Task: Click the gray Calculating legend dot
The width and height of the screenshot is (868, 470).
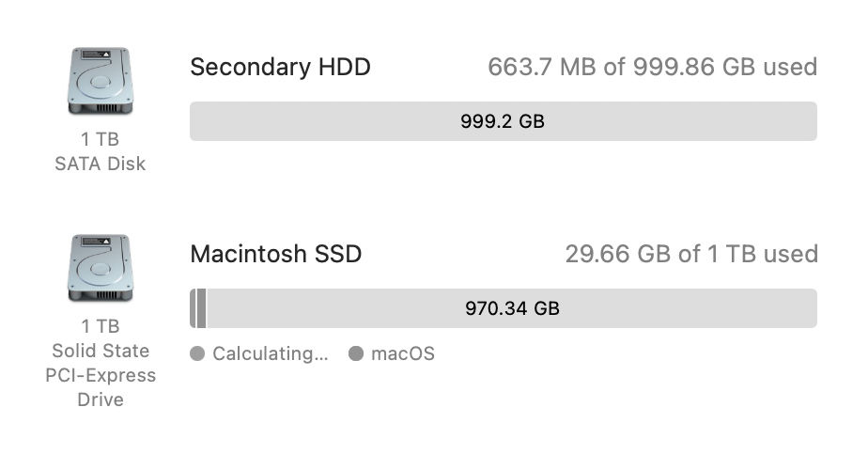Action: [x=197, y=354]
